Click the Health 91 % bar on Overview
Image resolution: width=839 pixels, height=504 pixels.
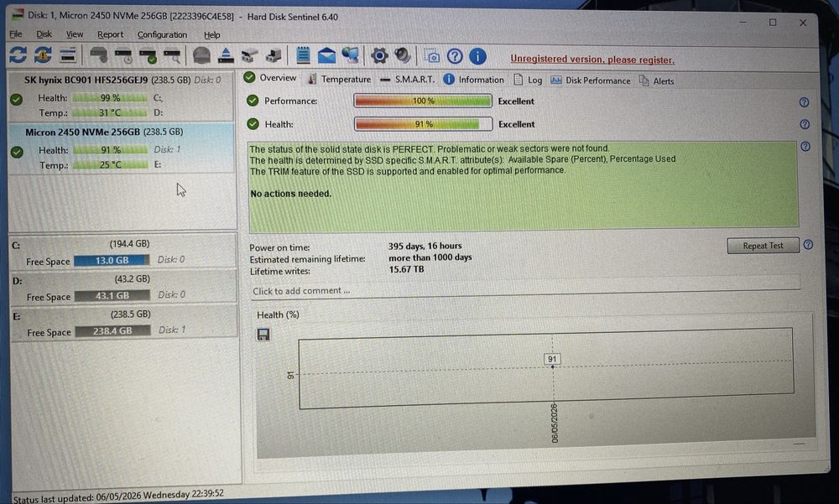click(x=423, y=123)
